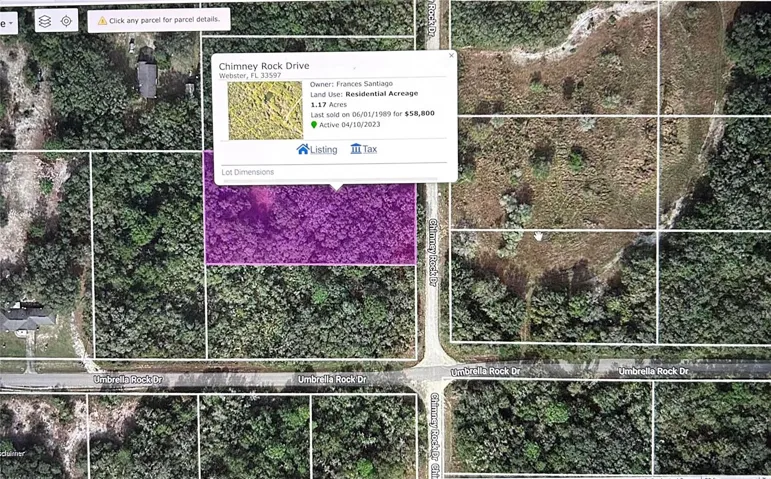771x479 pixels.
Task: Click the scrollbar under Lot Dimensions
Action: [x=329, y=180]
